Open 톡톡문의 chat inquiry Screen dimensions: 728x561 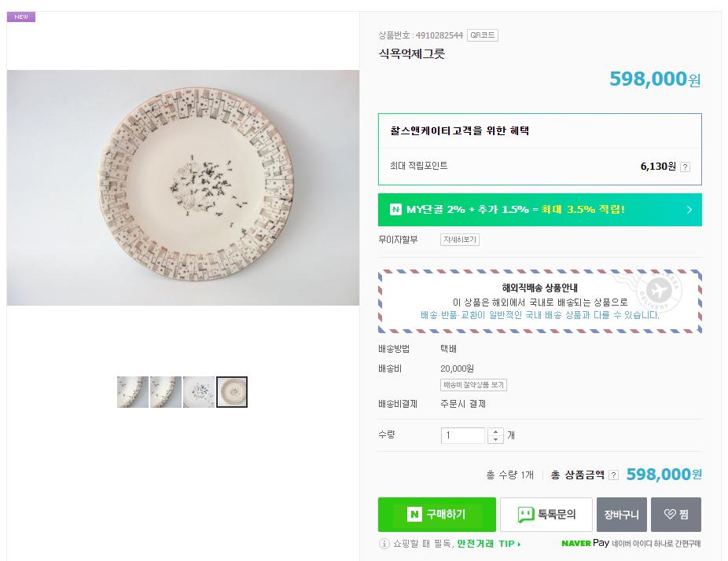coord(546,515)
